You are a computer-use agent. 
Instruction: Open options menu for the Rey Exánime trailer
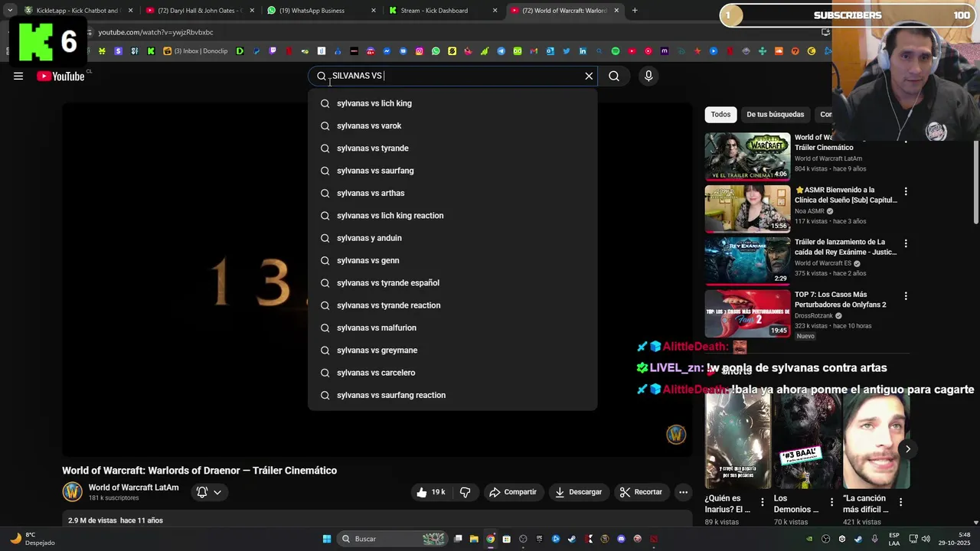(906, 243)
